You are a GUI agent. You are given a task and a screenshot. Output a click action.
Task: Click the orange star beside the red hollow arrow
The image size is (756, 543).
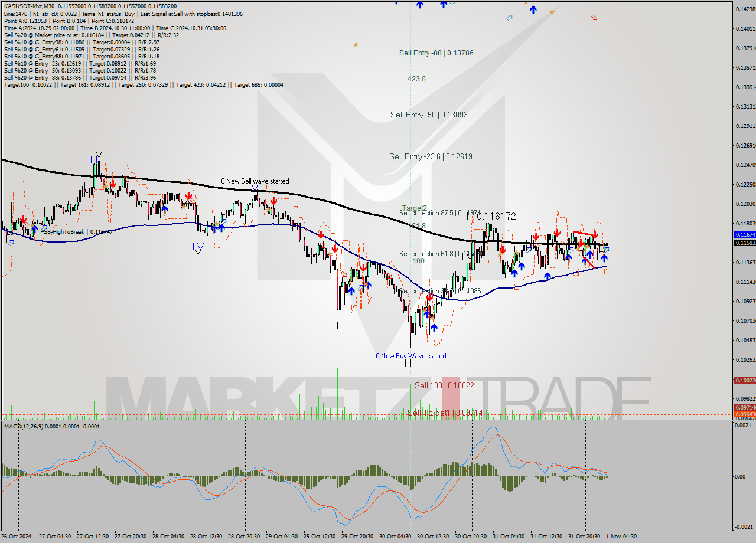coord(552,12)
